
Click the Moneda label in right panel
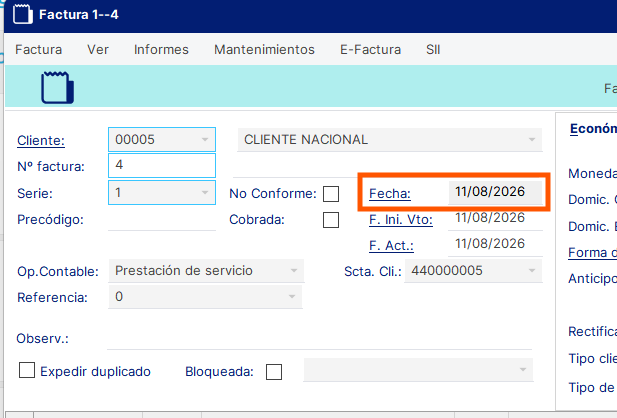(x=593, y=174)
